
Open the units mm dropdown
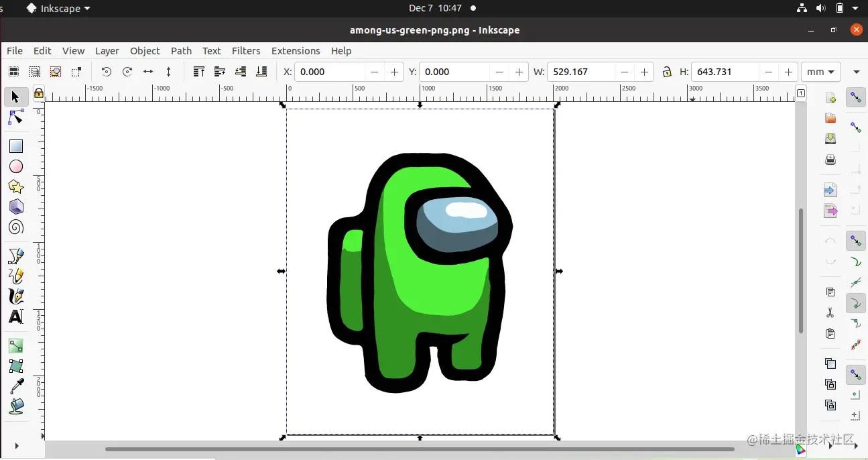tap(821, 72)
